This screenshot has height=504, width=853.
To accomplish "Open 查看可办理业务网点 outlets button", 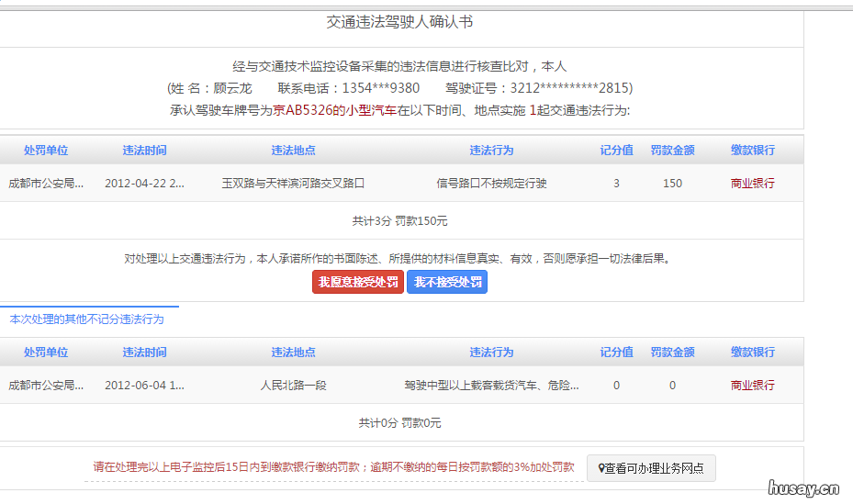I will [651, 468].
